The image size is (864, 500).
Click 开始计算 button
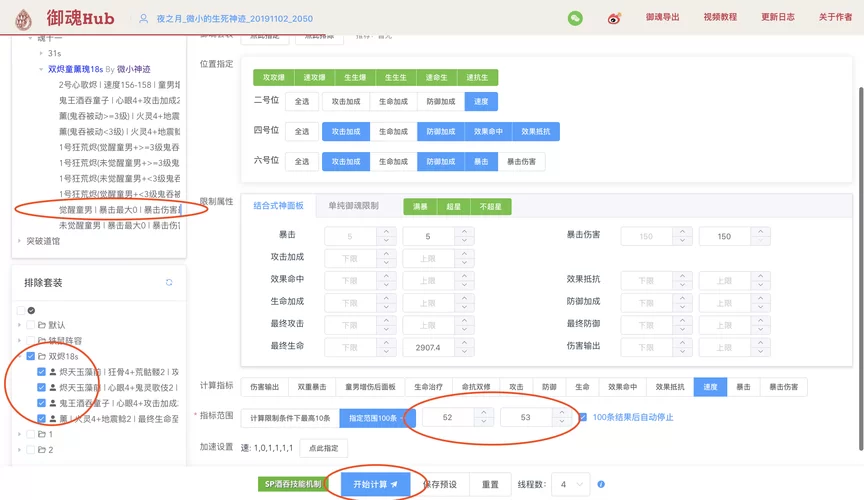pos(375,484)
